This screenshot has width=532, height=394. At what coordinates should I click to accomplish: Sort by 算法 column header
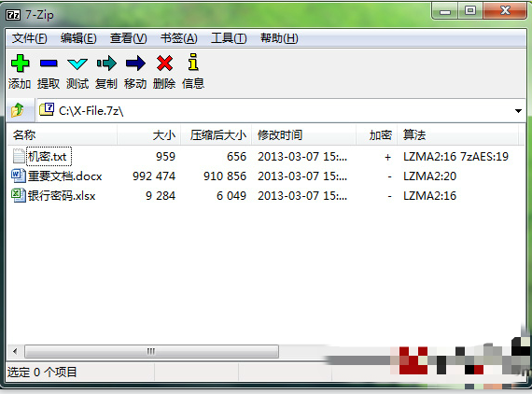pos(458,135)
